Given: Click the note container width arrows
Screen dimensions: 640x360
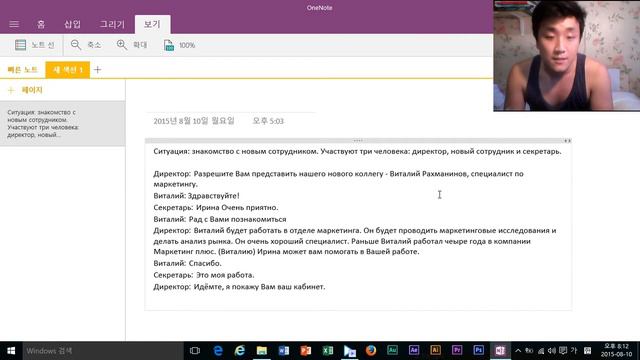Looking at the screenshot, I should tap(567, 140).
